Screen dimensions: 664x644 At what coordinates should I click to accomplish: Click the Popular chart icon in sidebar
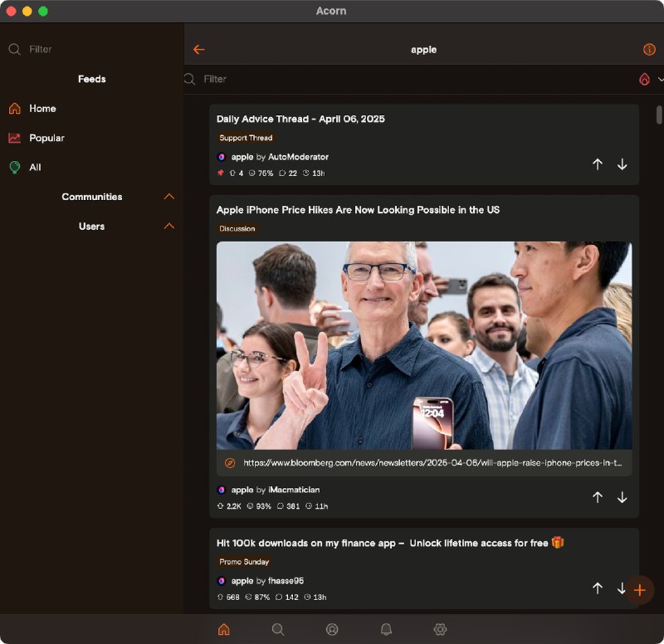(x=14, y=138)
